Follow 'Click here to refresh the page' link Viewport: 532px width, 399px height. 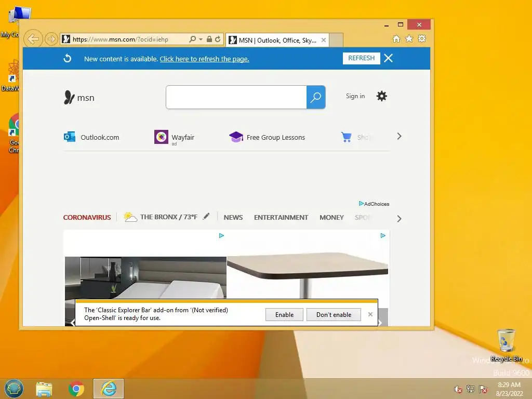[x=204, y=59]
